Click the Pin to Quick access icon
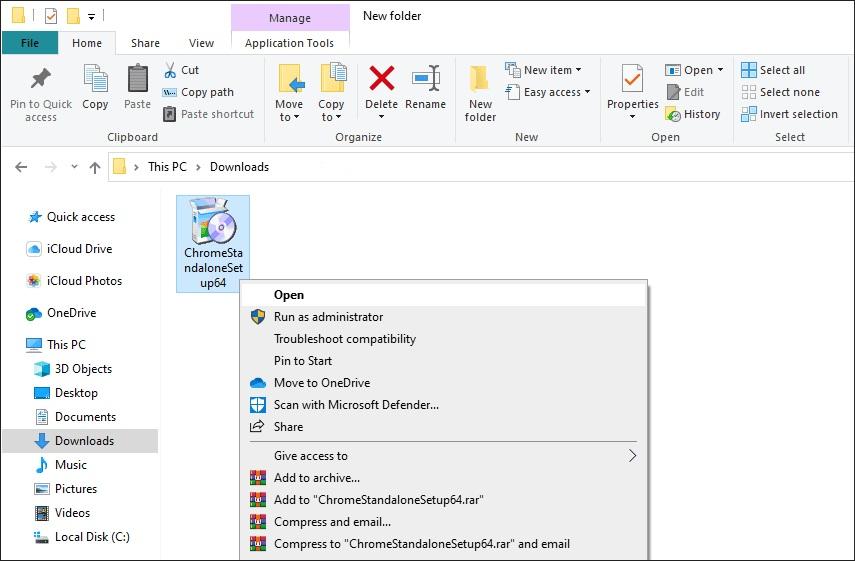The image size is (855, 561). (40, 79)
